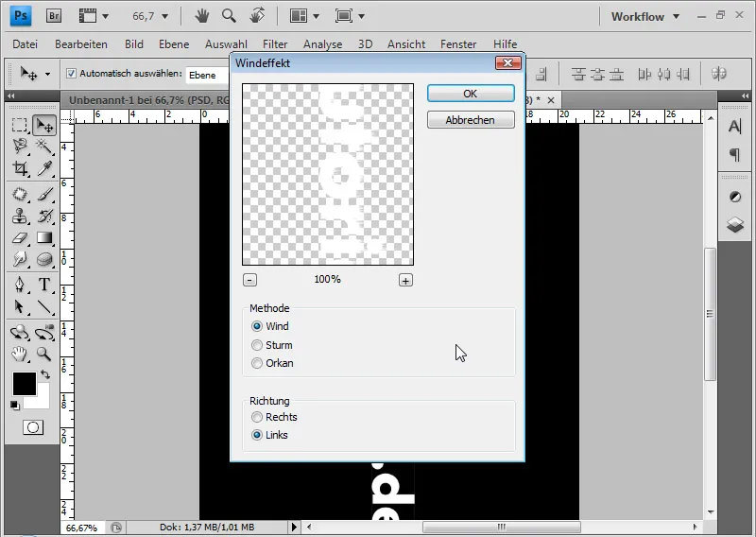Select the Zoom tool in toolbox
The width and height of the screenshot is (756, 537).
[x=43, y=355]
